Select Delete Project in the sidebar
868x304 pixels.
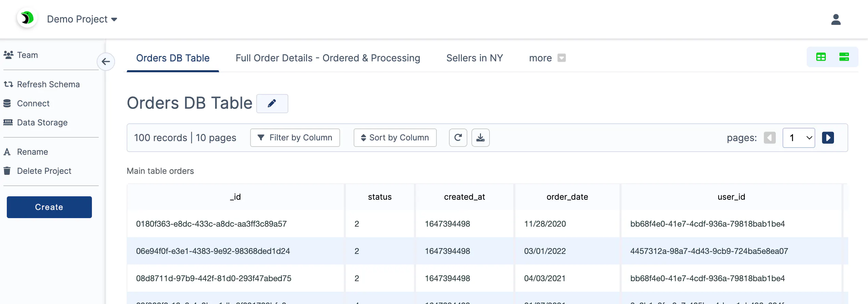[37, 171]
